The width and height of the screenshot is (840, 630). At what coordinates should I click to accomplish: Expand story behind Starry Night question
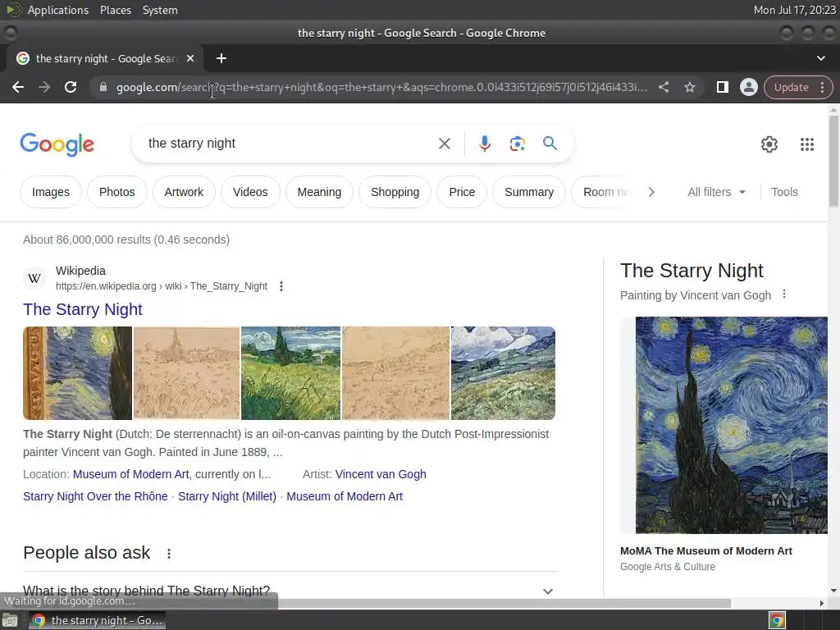pyautogui.click(x=290, y=591)
